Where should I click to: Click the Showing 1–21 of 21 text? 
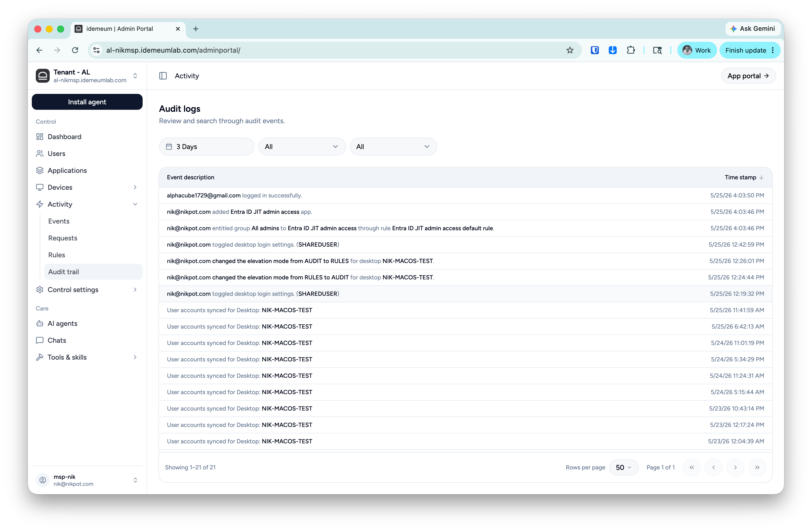click(190, 468)
